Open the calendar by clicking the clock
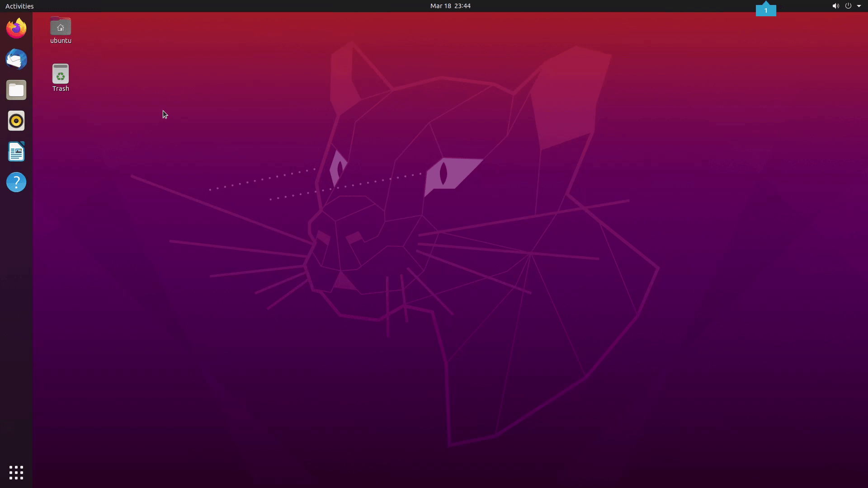The width and height of the screenshot is (868, 488). [x=450, y=6]
